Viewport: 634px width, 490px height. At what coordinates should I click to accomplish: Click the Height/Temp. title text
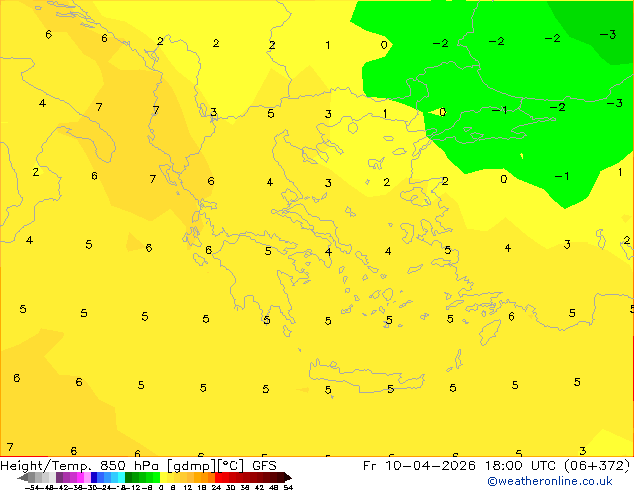(x=46, y=466)
